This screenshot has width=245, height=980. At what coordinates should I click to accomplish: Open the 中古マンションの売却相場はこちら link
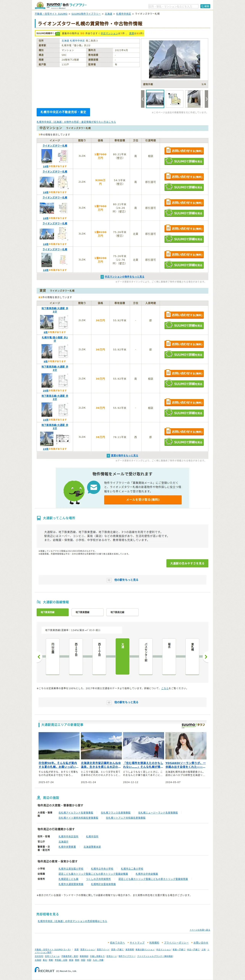click(x=72, y=921)
